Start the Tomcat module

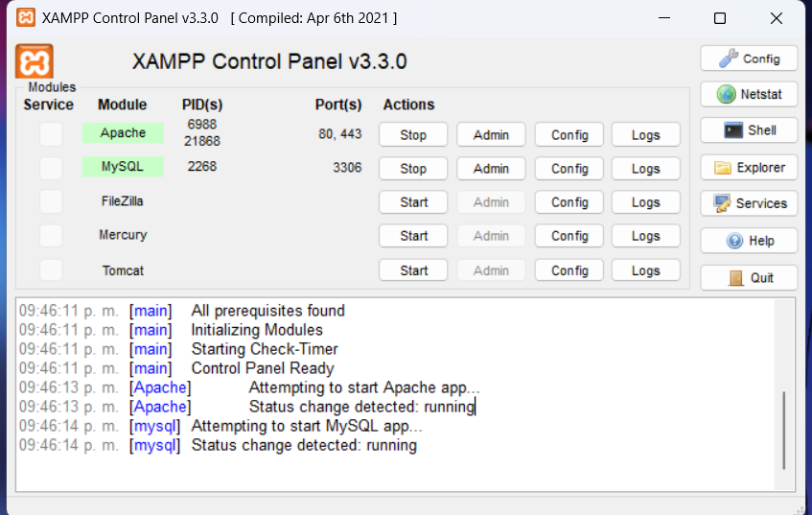point(413,269)
